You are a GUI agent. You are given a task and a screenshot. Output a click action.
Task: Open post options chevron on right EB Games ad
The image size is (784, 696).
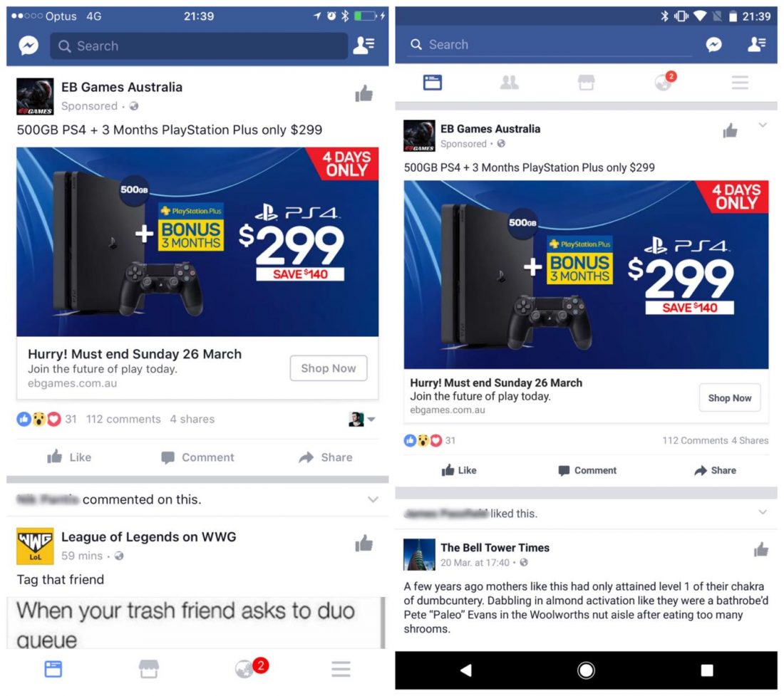point(763,125)
